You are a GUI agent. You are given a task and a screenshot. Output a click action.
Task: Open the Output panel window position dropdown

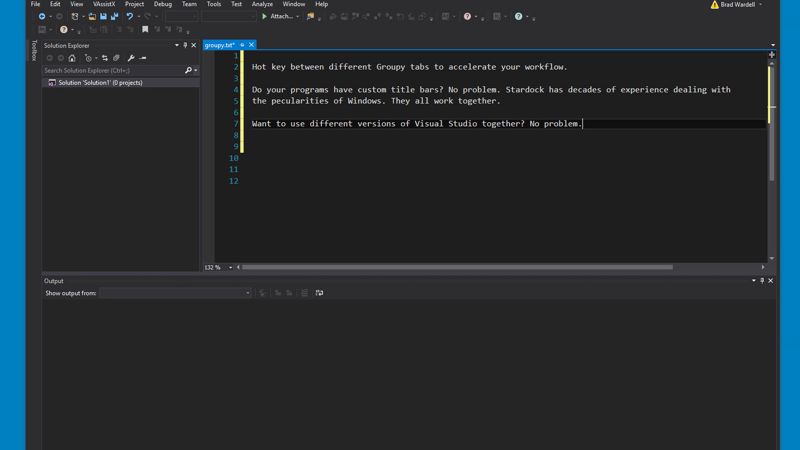[754, 281]
